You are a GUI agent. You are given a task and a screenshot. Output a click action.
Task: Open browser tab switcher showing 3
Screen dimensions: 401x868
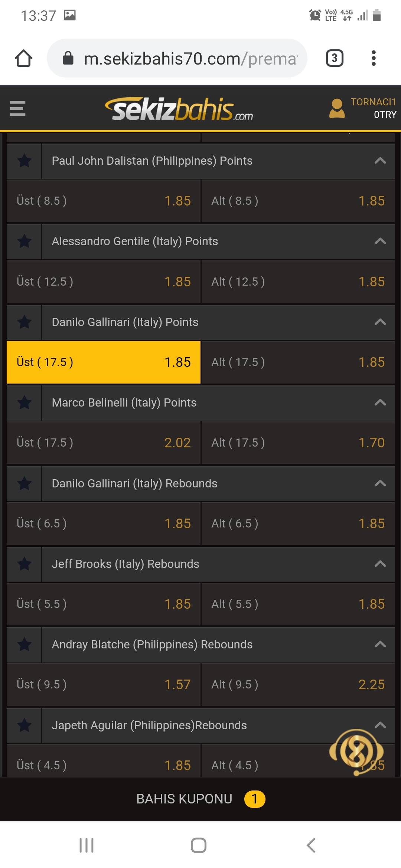coord(335,58)
